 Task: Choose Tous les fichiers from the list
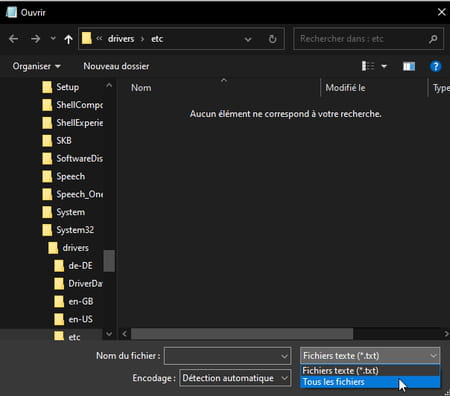pyautogui.click(x=370, y=382)
